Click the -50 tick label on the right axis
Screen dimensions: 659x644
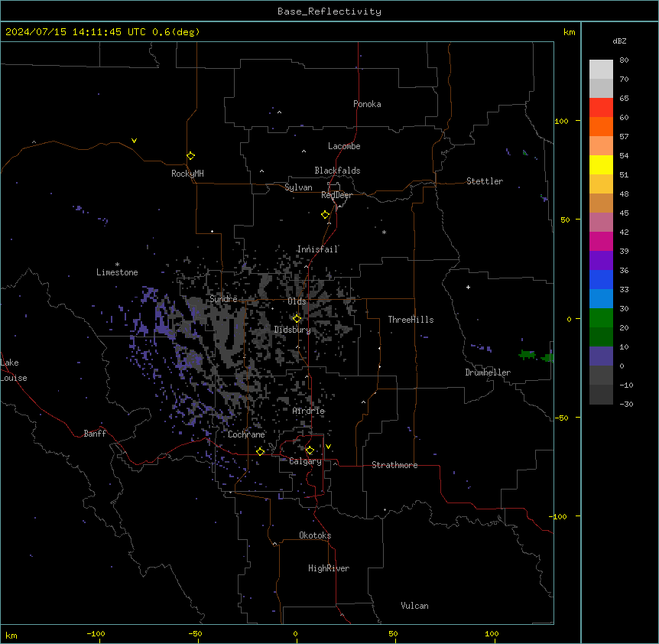pos(561,418)
